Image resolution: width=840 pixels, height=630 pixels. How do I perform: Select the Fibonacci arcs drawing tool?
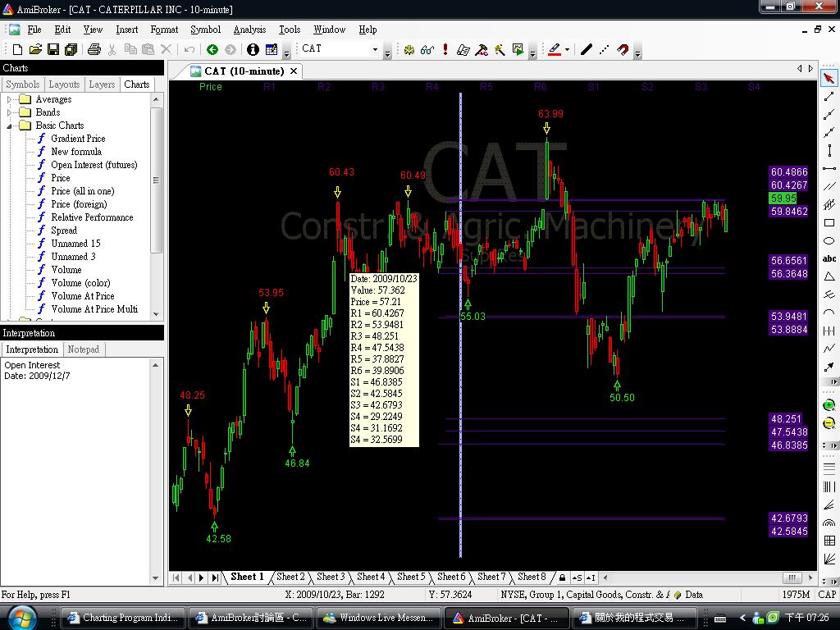[x=829, y=523]
